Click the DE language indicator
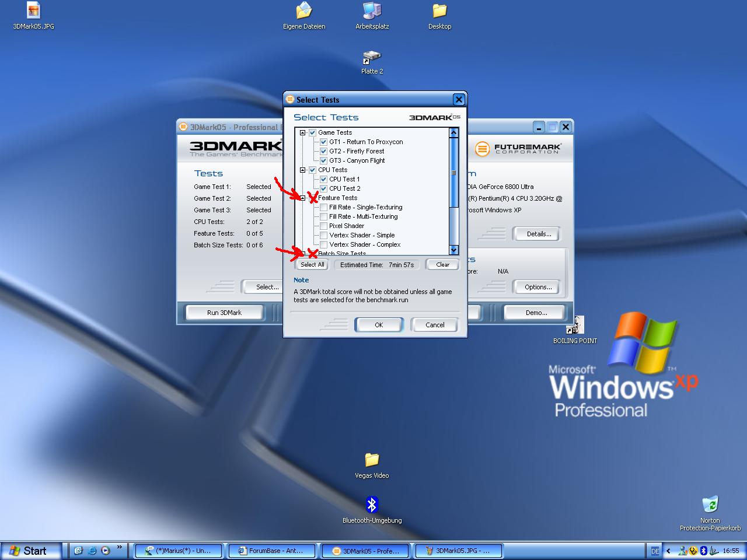 pos(655,551)
